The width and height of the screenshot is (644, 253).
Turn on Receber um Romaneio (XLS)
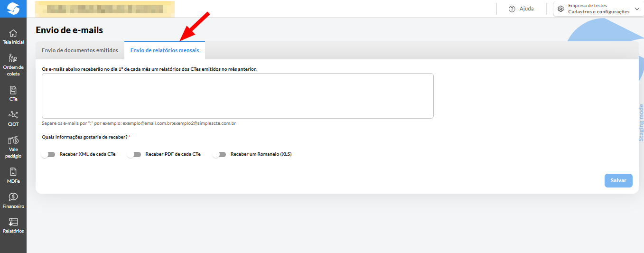219,154
